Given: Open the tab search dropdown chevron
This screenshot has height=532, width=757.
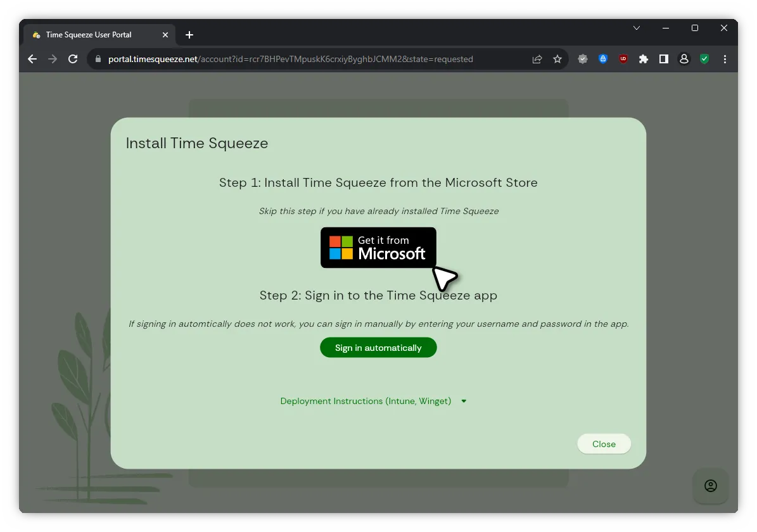Looking at the screenshot, I should pyautogui.click(x=637, y=28).
